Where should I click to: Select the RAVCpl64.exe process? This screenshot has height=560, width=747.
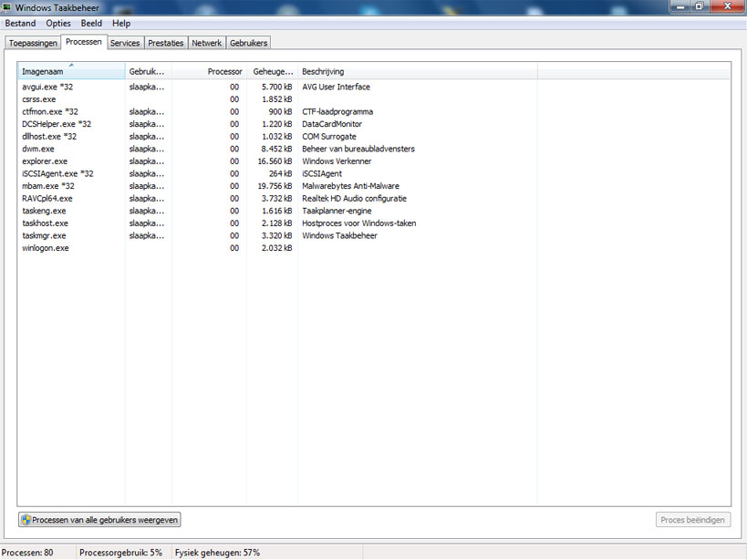[x=47, y=198]
